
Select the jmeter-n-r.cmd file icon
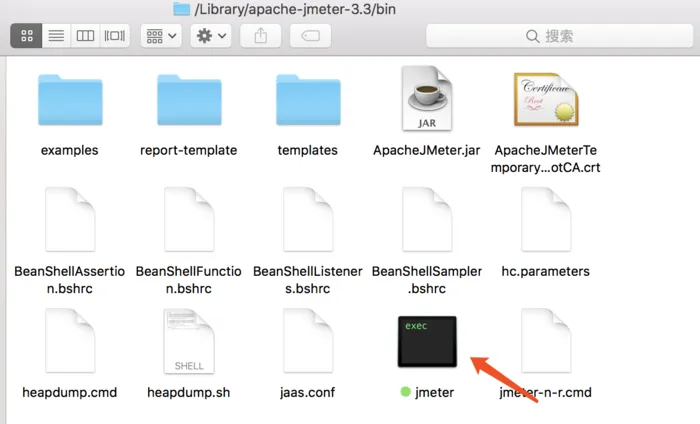click(x=546, y=341)
